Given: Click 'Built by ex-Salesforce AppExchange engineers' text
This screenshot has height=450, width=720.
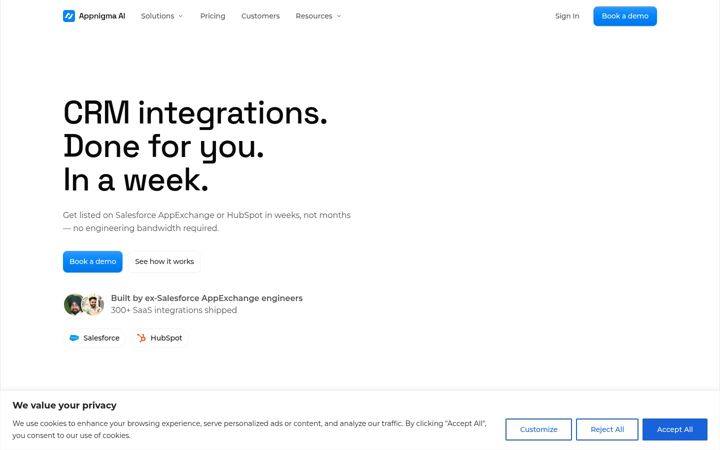Looking at the screenshot, I should click(207, 298).
